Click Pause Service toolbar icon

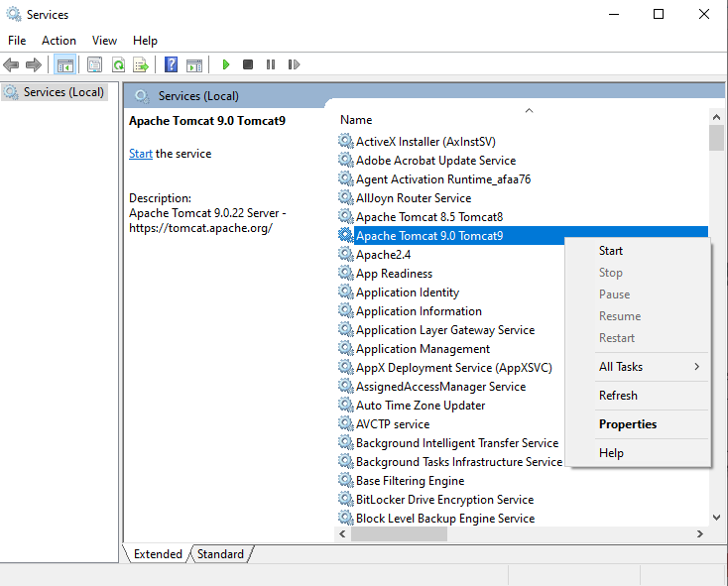coord(271,64)
